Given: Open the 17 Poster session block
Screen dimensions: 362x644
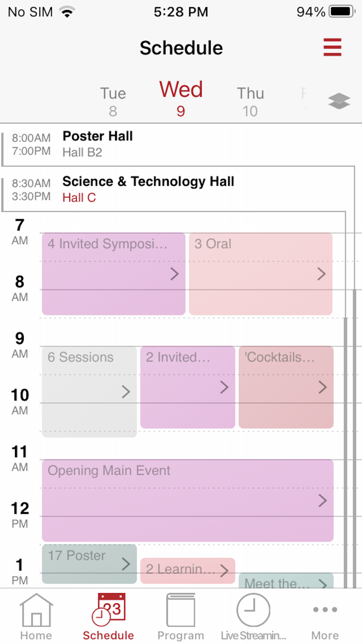Looking at the screenshot, I should coord(88,562).
